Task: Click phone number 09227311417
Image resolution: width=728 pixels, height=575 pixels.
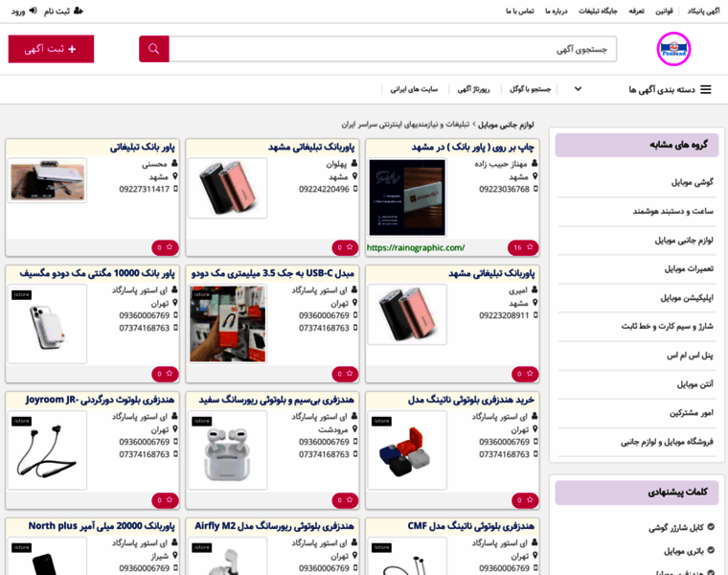Action: [145, 189]
